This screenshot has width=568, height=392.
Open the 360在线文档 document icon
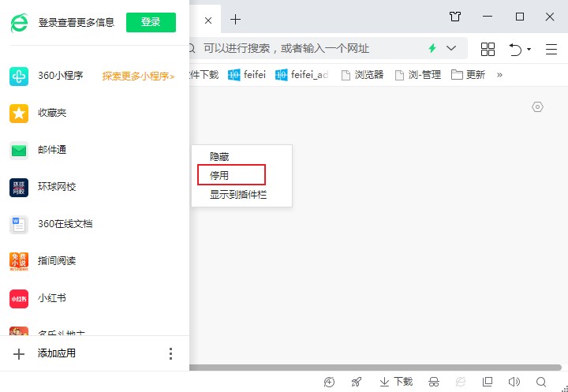pyautogui.click(x=19, y=224)
